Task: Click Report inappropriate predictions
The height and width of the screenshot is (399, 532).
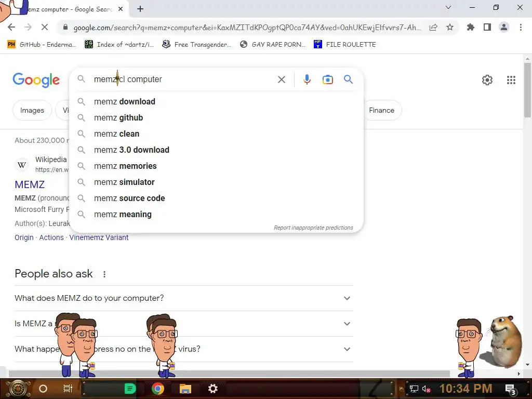Action: click(x=313, y=228)
